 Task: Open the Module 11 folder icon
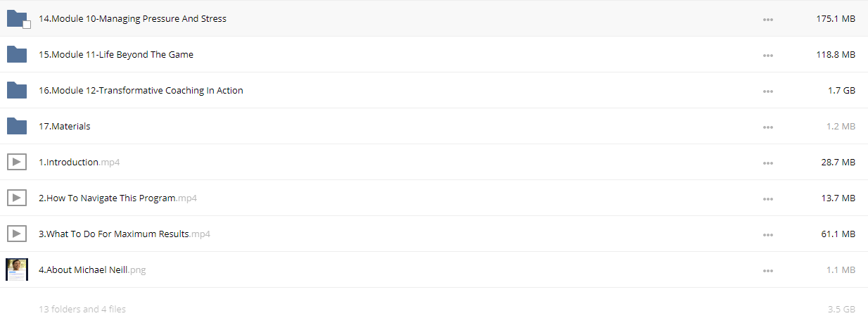pos(16,54)
